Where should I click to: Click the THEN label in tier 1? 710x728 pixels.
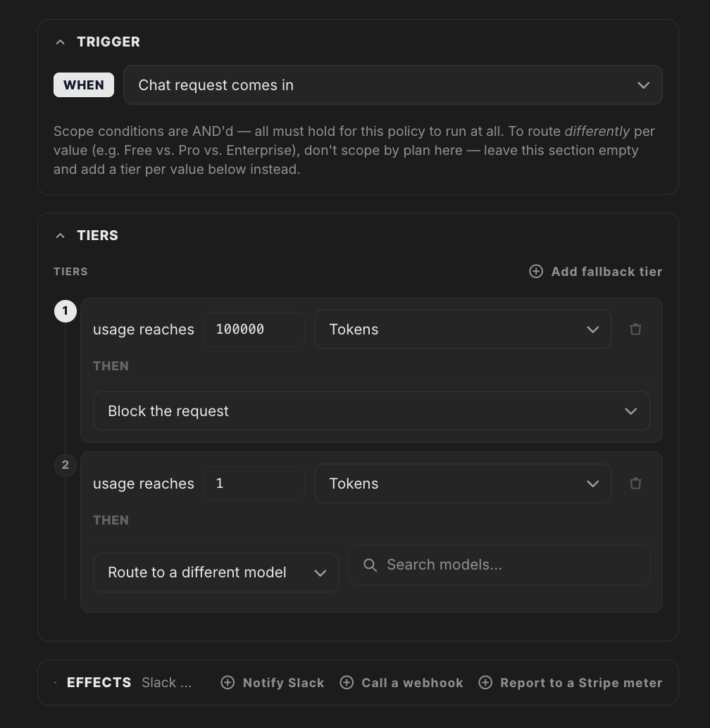coord(111,366)
